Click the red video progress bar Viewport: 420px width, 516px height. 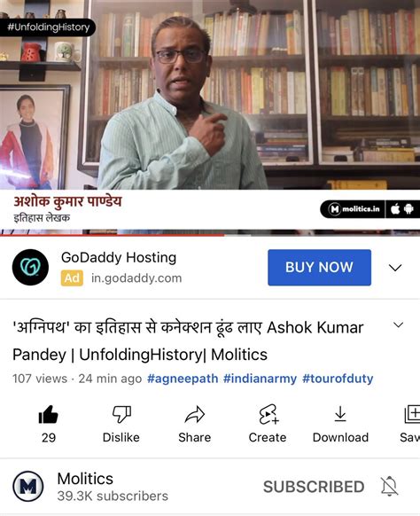point(112,235)
